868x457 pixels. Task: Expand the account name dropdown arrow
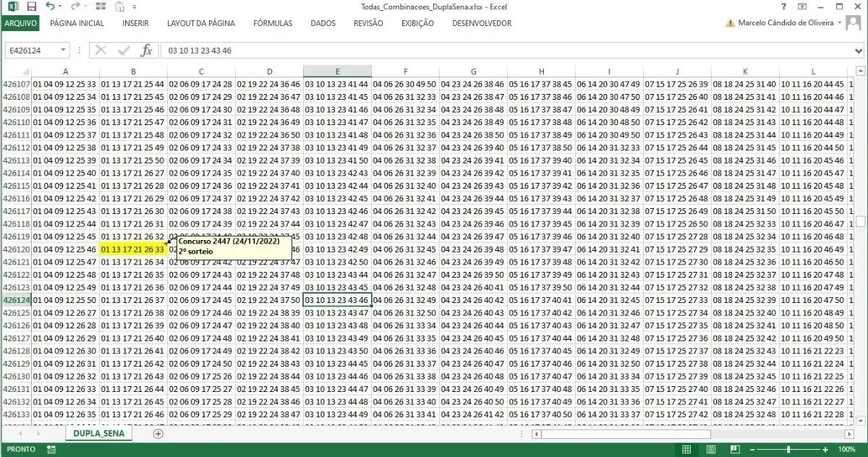pos(839,23)
